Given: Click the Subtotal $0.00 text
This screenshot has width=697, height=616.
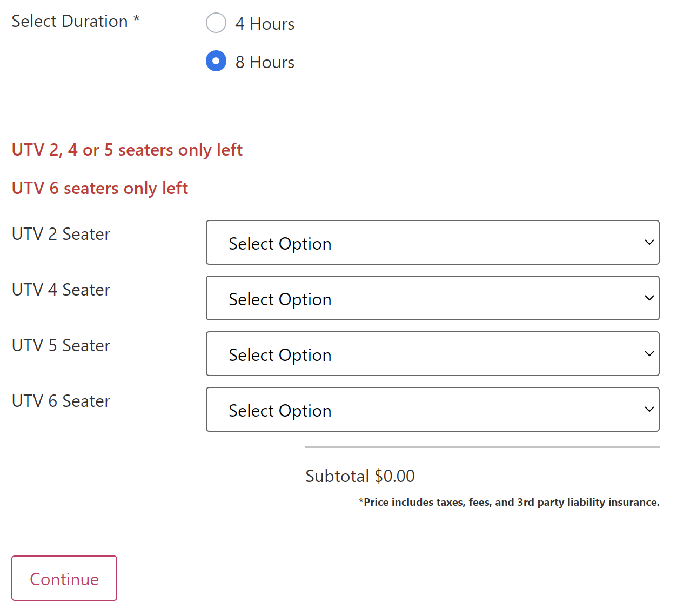Looking at the screenshot, I should click(x=360, y=476).
